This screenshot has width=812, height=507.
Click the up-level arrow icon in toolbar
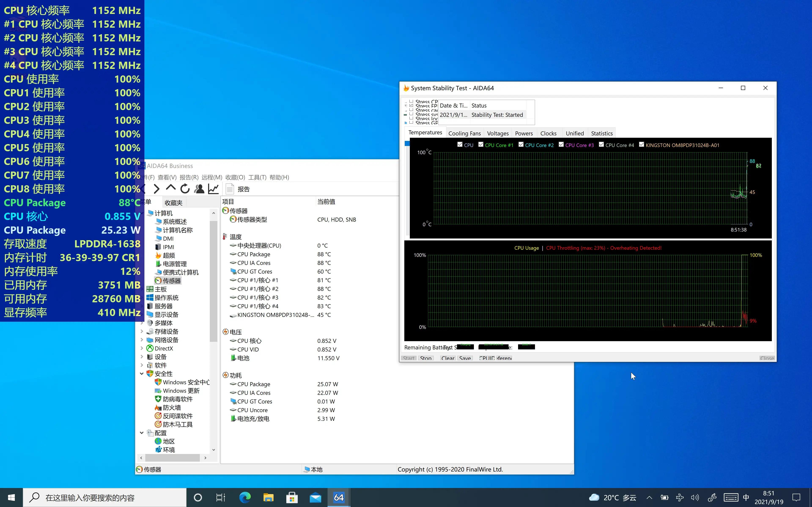(171, 188)
